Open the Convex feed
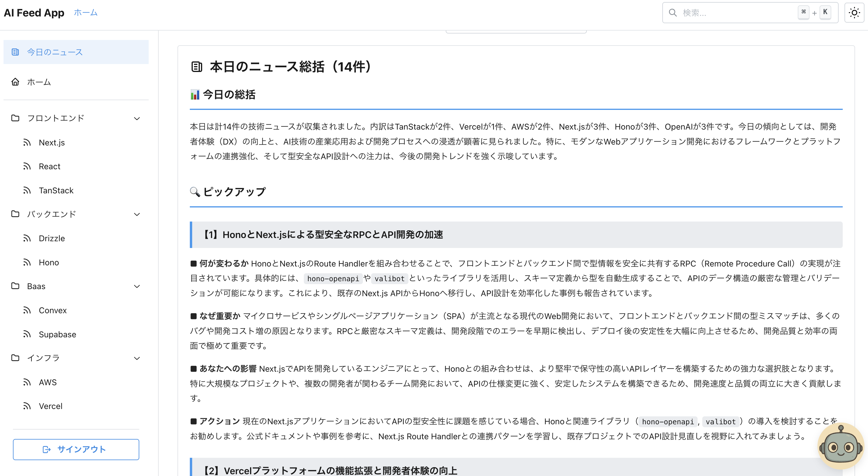Viewport: 868px width, 476px height. pyautogui.click(x=53, y=310)
